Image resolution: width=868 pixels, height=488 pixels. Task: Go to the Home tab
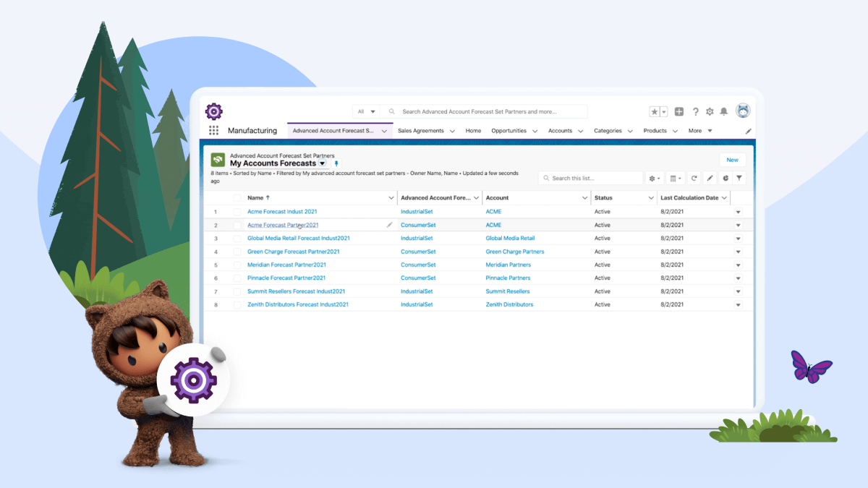473,131
